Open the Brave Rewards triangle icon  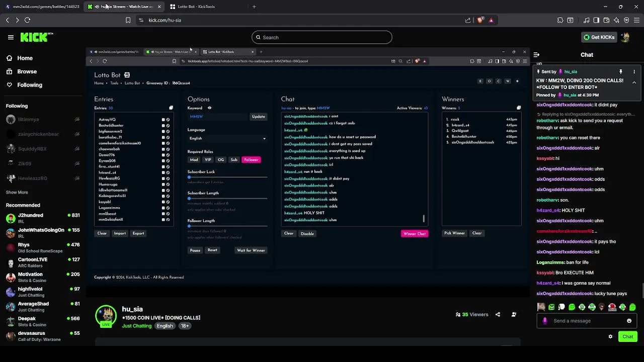click(491, 20)
